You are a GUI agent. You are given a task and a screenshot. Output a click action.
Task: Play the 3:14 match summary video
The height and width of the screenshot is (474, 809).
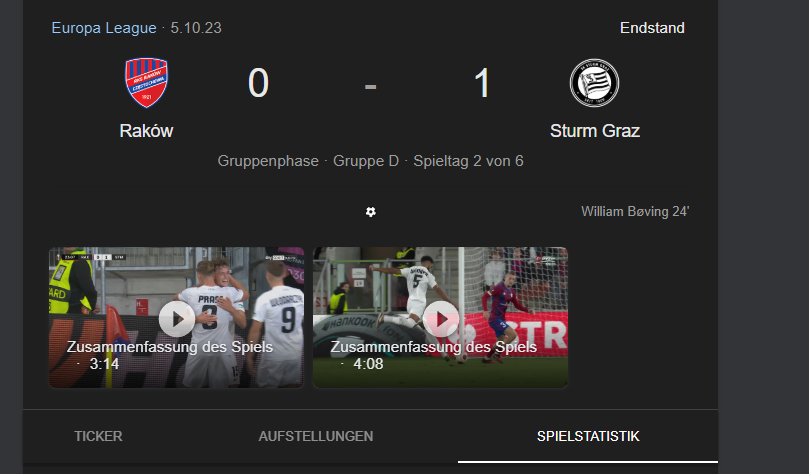point(176,319)
